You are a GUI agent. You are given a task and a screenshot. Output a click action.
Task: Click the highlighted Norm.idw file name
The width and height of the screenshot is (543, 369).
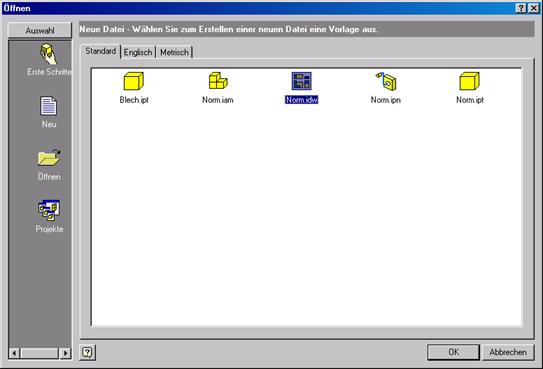[301, 100]
